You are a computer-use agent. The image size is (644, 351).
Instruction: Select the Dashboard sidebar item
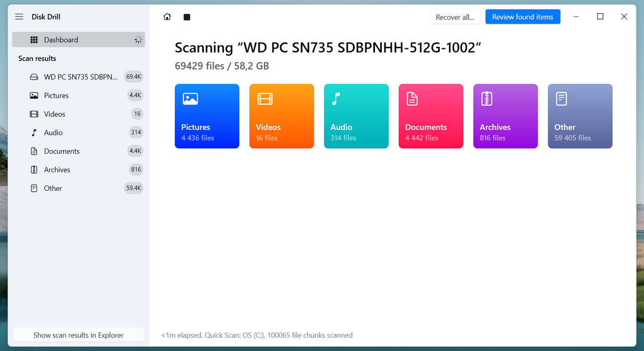click(x=79, y=40)
